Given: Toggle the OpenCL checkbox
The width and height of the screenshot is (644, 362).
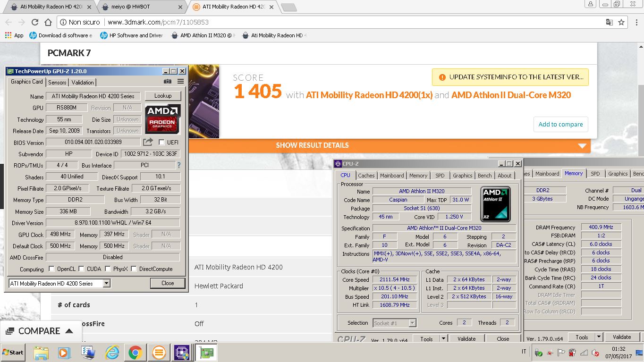Looking at the screenshot, I should 51,269.
